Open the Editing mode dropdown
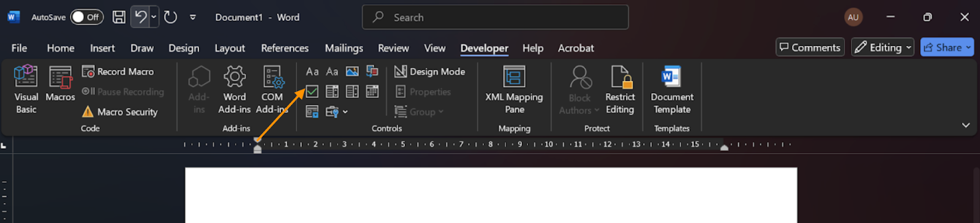This screenshot has width=980, height=223. [x=883, y=47]
